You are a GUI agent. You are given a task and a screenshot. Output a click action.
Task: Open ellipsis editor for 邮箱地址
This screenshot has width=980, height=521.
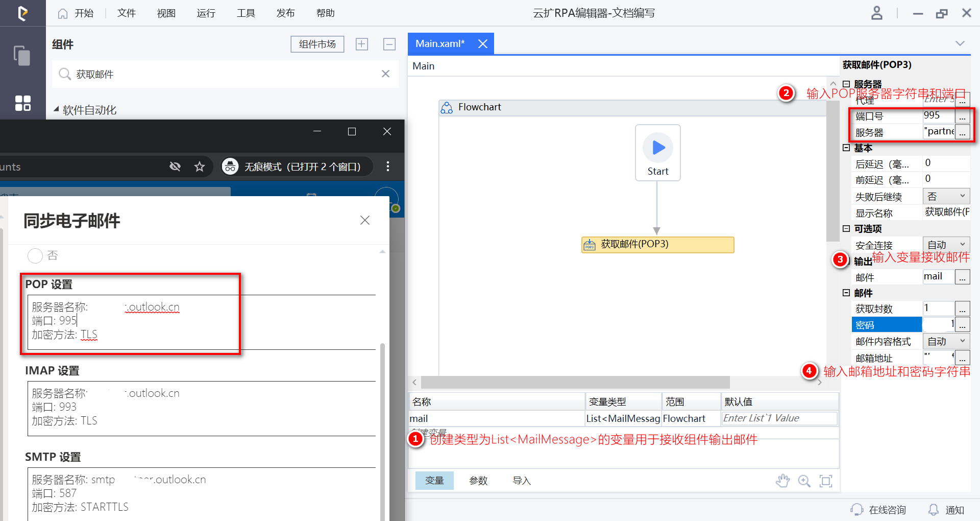[x=962, y=358]
